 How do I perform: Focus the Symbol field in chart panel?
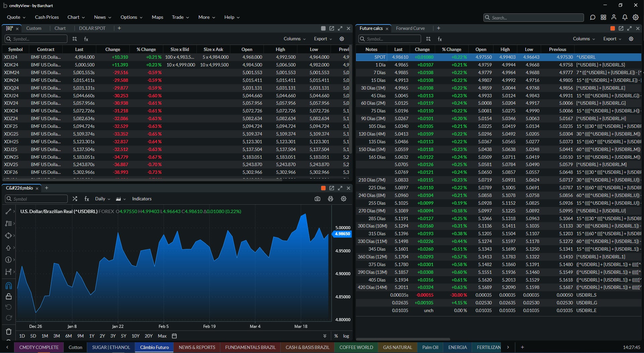pos(36,199)
